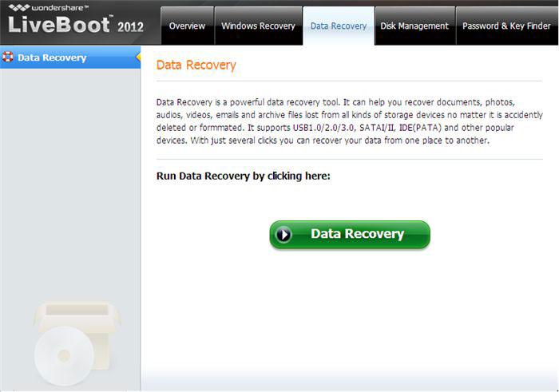Viewport: 559px width, 392px height.
Task: Open the Overview tab
Action: coord(187,26)
